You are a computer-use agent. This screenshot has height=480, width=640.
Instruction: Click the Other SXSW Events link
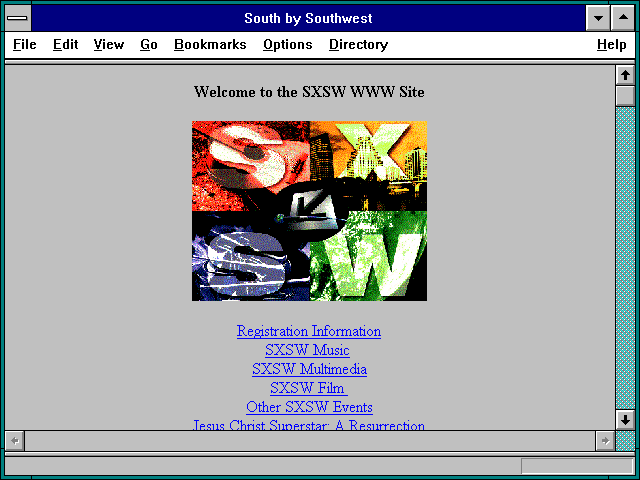pos(309,407)
